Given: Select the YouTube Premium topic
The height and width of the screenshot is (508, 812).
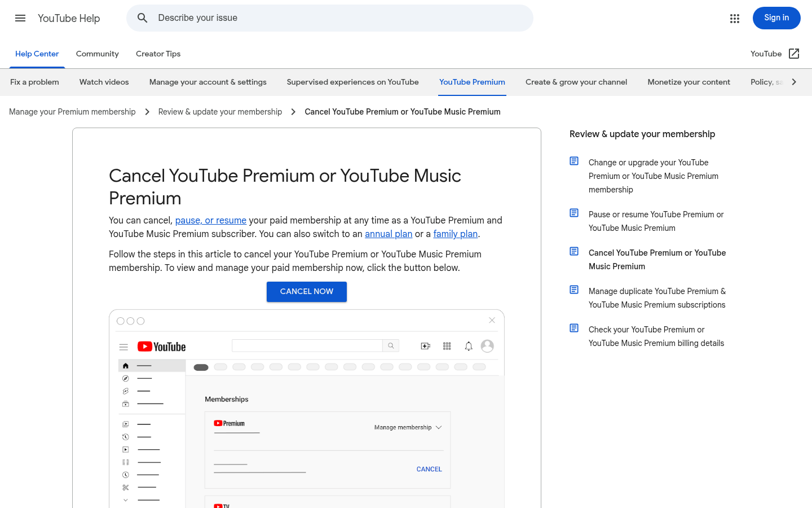Looking at the screenshot, I should pos(472,82).
